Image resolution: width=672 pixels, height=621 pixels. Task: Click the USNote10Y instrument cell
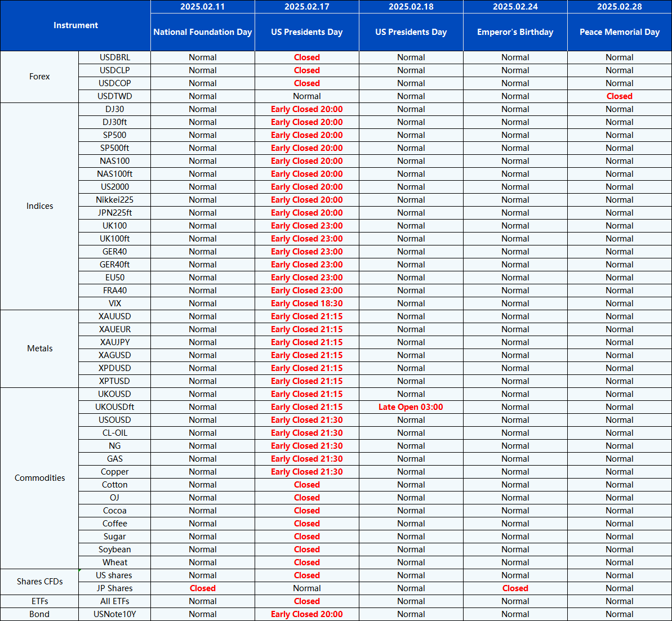coord(115,614)
